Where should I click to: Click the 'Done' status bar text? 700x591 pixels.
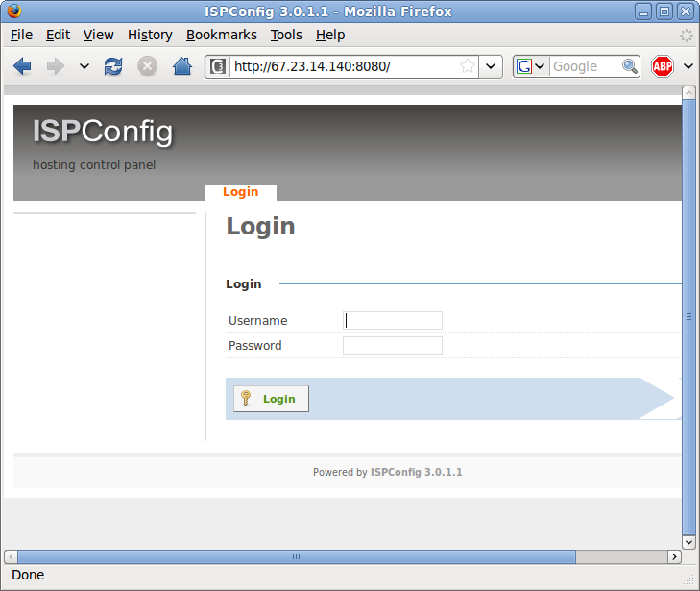click(28, 575)
